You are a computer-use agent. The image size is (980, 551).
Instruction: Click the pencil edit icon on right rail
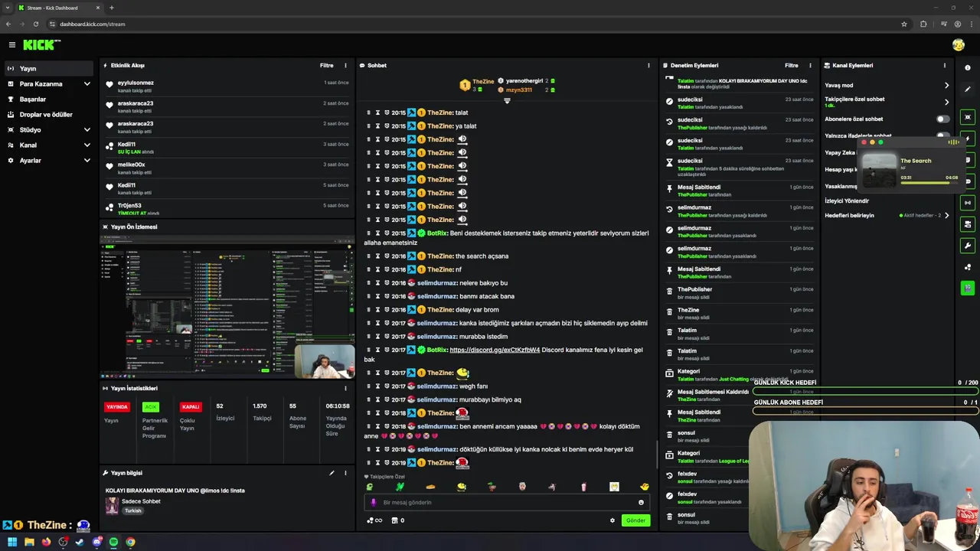point(968,90)
